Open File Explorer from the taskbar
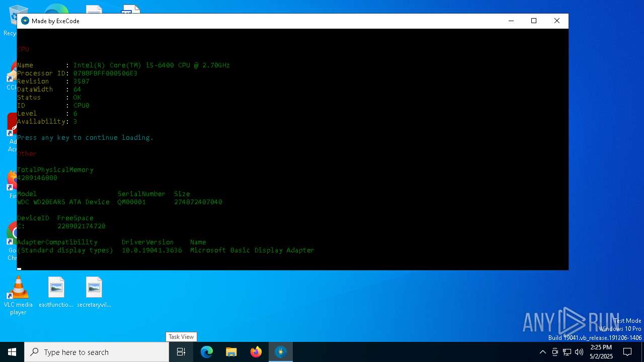Viewport: 644px width, 362px height. point(231,352)
